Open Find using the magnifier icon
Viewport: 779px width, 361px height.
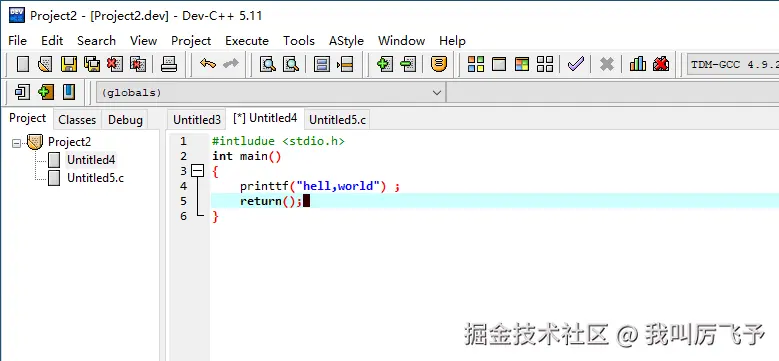tap(268, 64)
